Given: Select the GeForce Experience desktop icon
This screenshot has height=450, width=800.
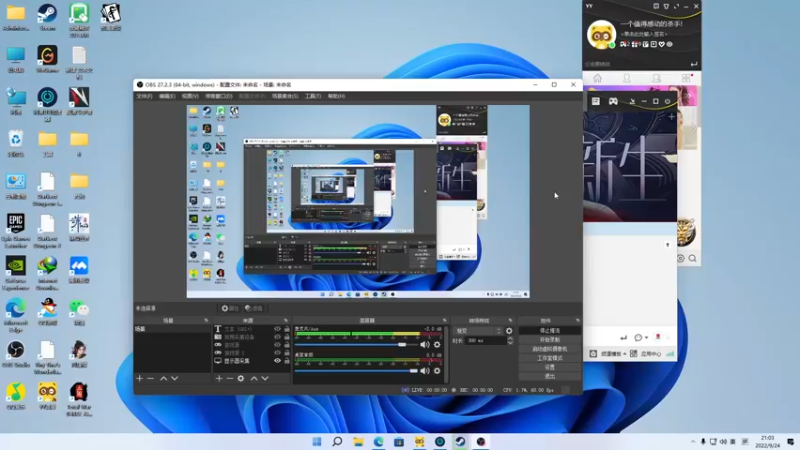Looking at the screenshot, I should (x=16, y=273).
